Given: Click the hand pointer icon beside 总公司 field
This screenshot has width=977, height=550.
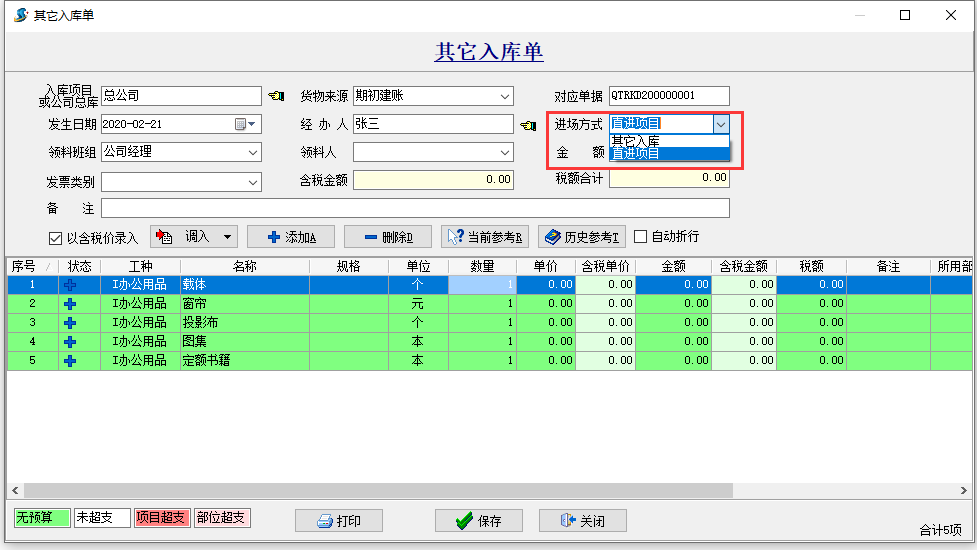Looking at the screenshot, I should [277, 97].
